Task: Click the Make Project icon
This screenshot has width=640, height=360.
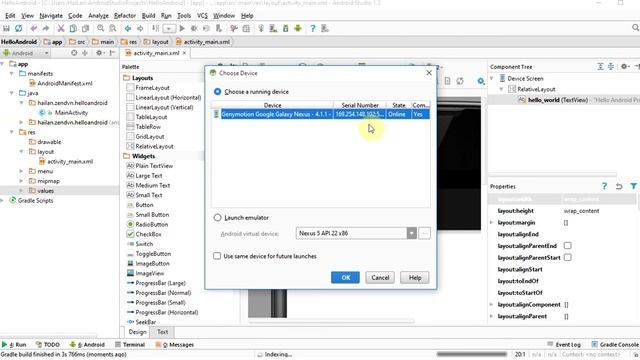Action: tap(156, 28)
